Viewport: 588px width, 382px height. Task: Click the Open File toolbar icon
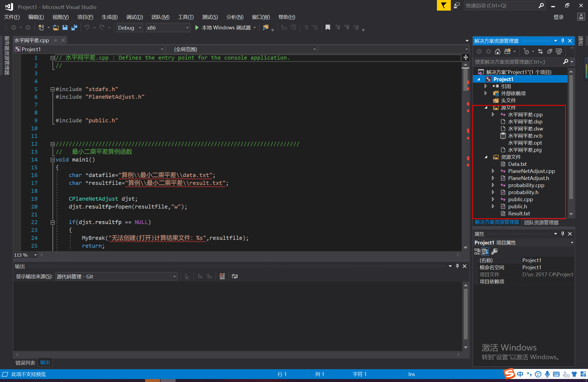56,27
